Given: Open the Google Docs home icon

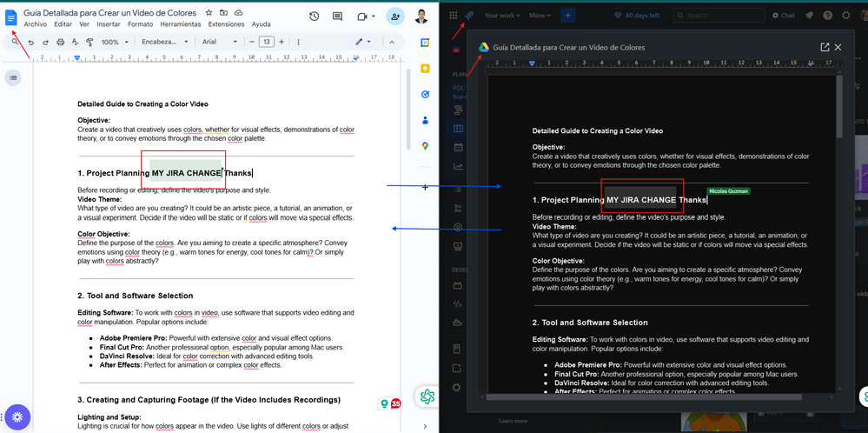Looking at the screenshot, I should [11, 17].
